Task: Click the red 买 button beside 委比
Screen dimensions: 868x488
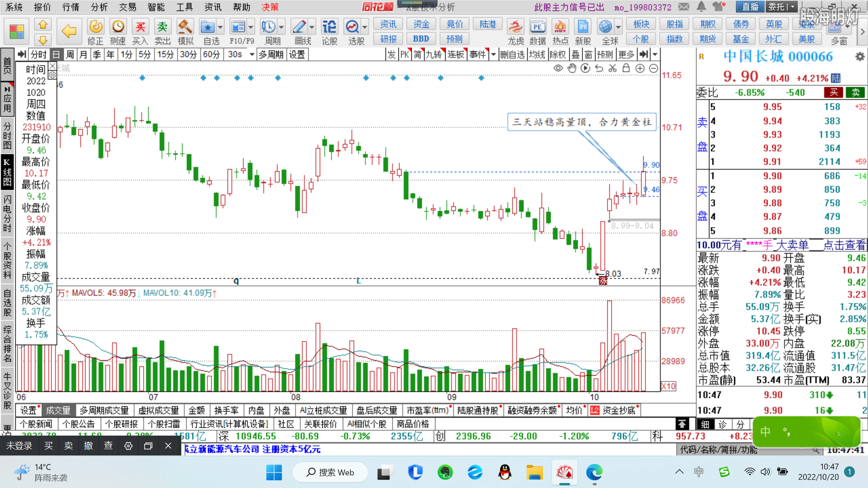Action: (833, 93)
